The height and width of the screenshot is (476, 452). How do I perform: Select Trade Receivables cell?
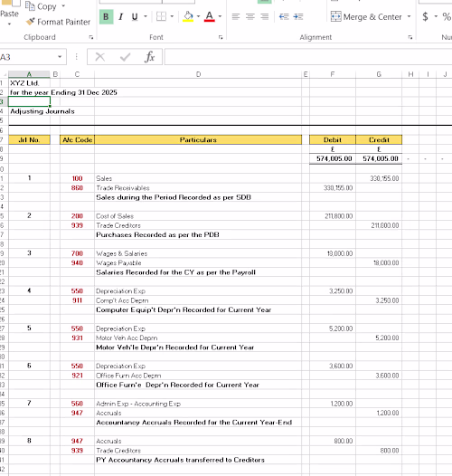[198, 188]
